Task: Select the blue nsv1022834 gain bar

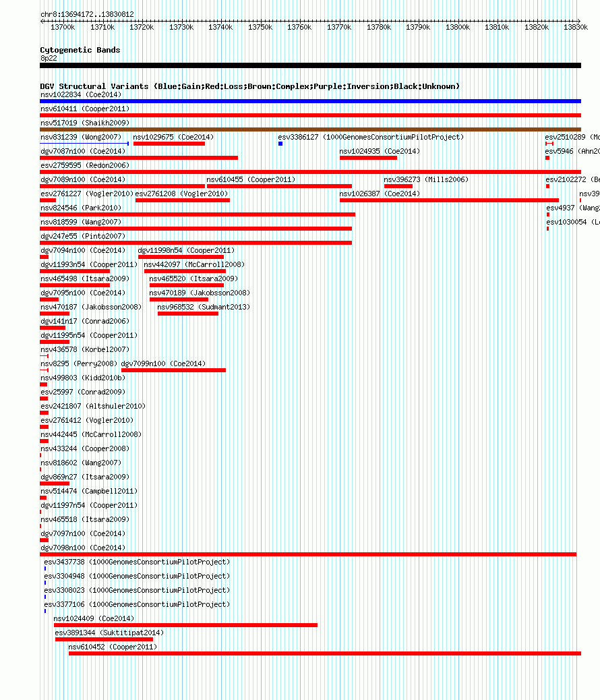Action: 310,101
